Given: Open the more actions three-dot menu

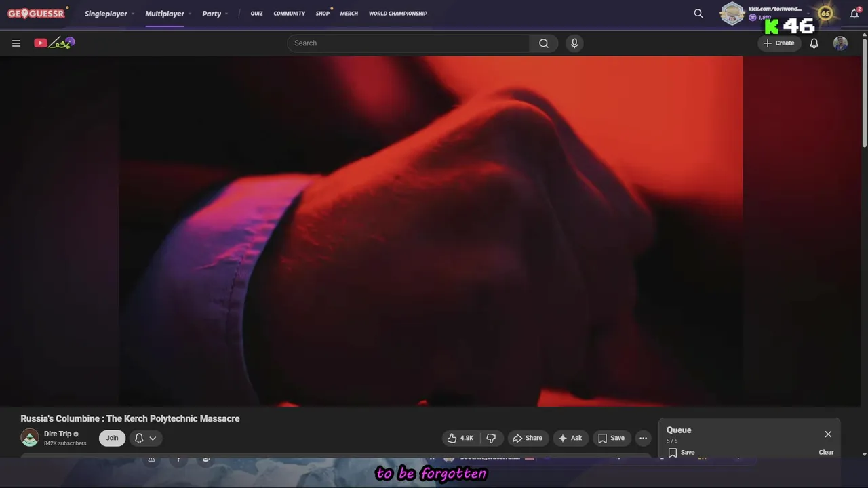Looking at the screenshot, I should [643, 438].
